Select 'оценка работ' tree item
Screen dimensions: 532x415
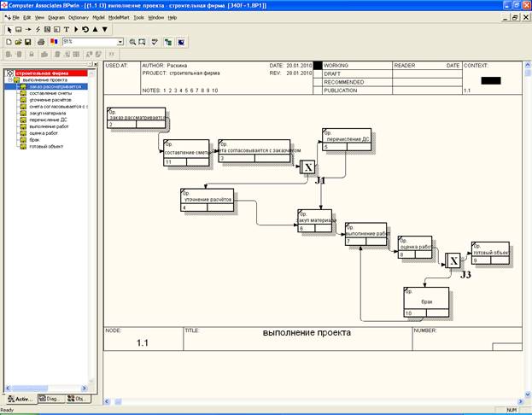click(44, 133)
